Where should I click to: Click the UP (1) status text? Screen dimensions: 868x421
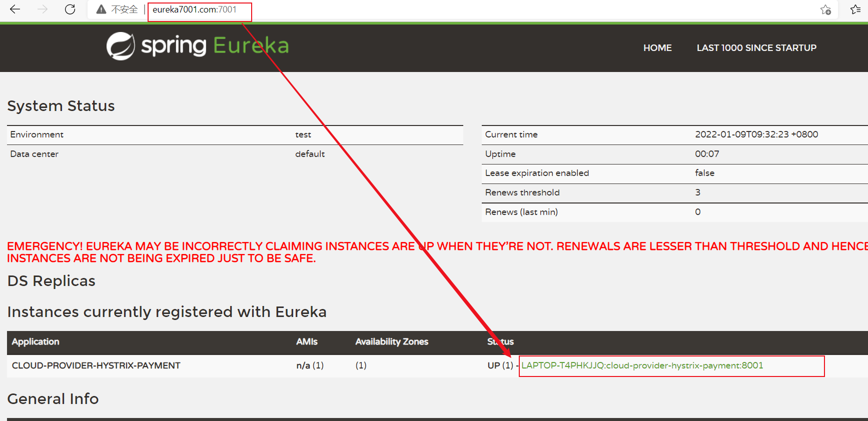(500, 365)
